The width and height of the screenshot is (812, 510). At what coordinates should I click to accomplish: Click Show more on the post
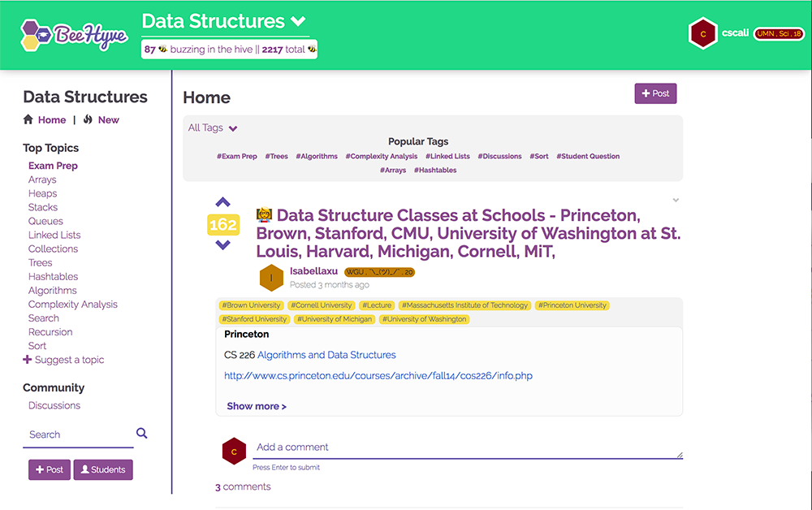tap(257, 406)
